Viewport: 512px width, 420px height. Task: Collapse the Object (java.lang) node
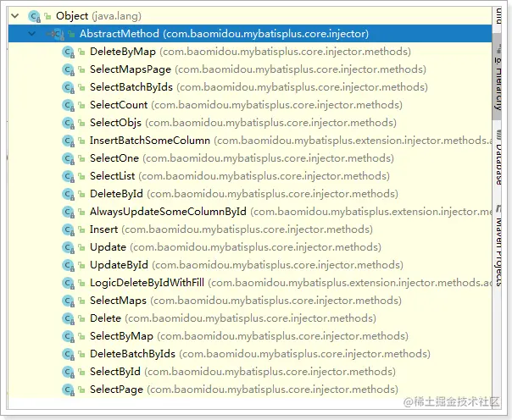[15, 15]
